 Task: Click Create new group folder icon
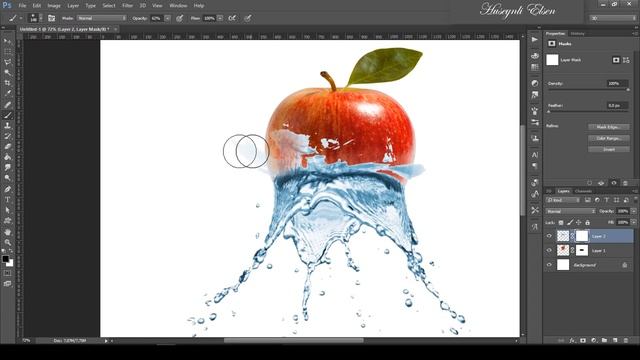pos(604,340)
